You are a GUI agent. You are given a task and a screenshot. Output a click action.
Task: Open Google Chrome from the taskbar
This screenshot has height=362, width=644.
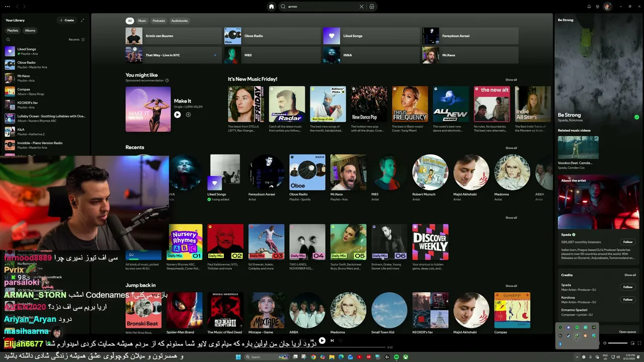[314, 357]
